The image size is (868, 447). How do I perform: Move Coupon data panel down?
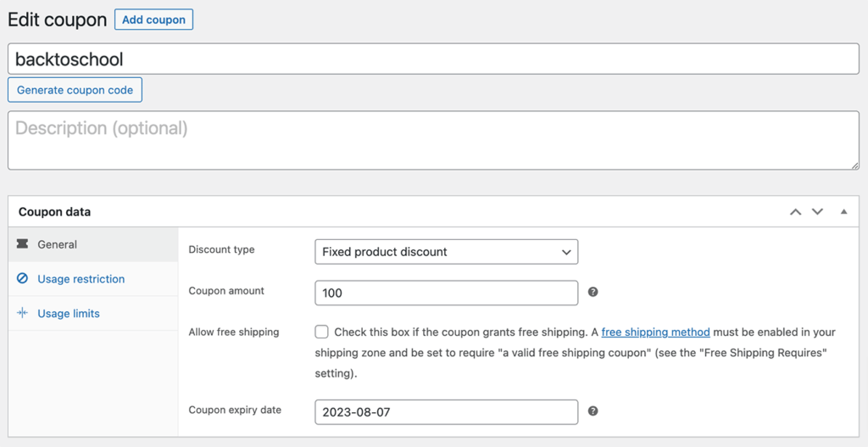[x=818, y=211]
